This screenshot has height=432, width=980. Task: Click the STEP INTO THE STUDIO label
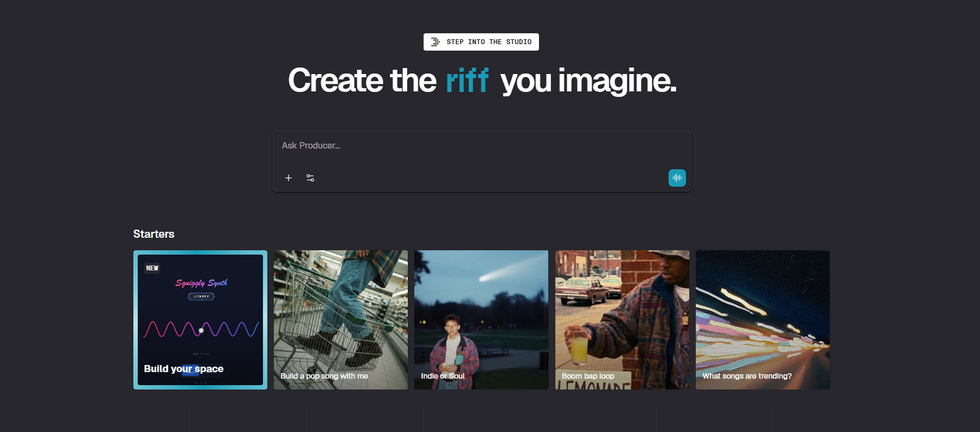[489, 42]
